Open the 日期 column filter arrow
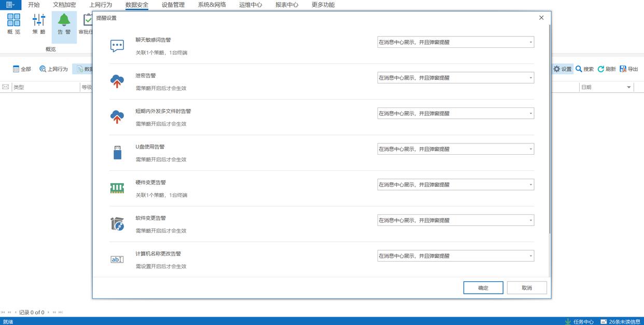Screen dimensions: 644x325 click(x=629, y=87)
